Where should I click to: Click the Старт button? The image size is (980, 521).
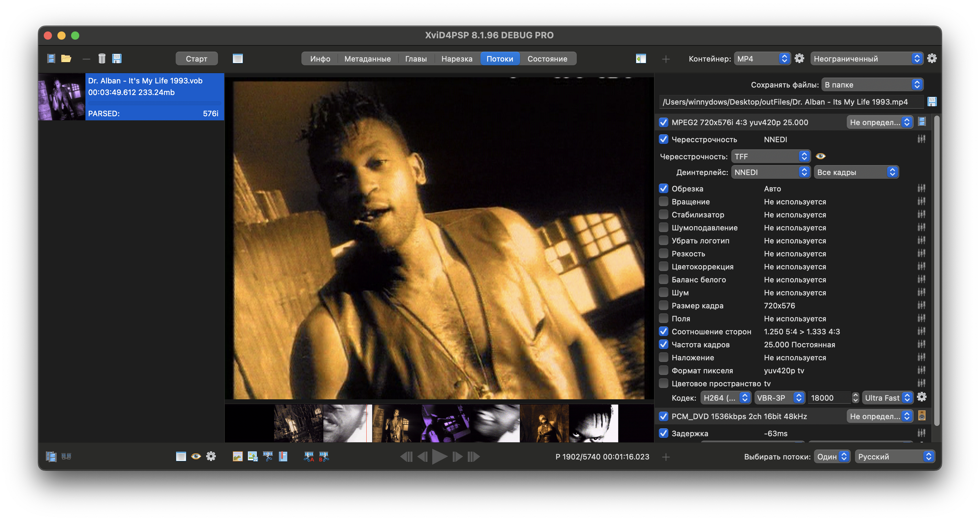(x=196, y=58)
